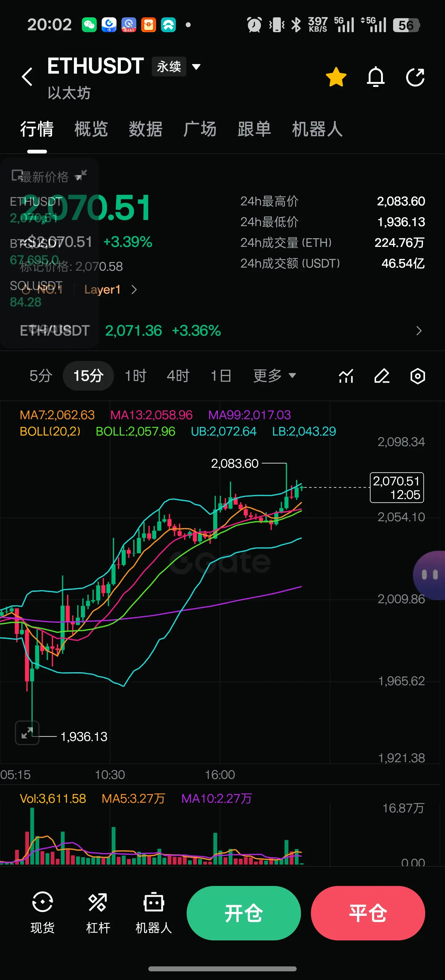Tap the MA10:2.27万 volume label

click(217, 798)
